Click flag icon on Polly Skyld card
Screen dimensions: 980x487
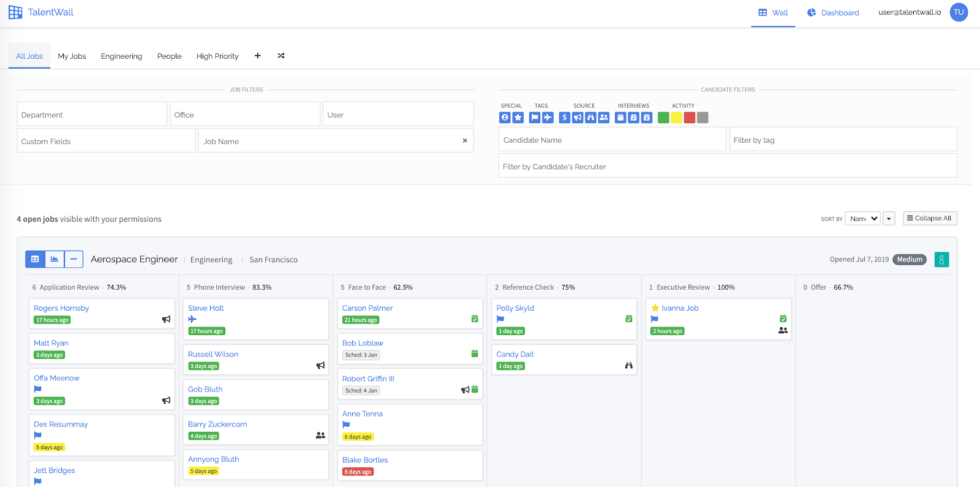tap(500, 319)
